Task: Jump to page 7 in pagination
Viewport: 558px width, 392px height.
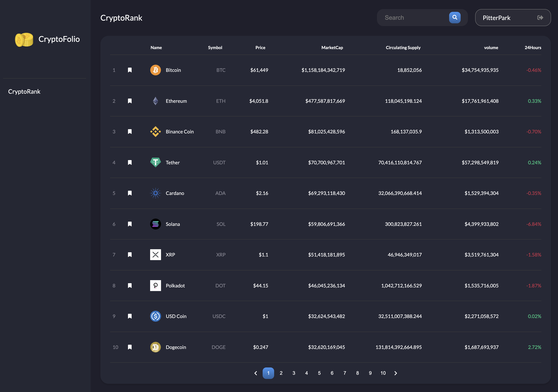Action: [x=345, y=373]
